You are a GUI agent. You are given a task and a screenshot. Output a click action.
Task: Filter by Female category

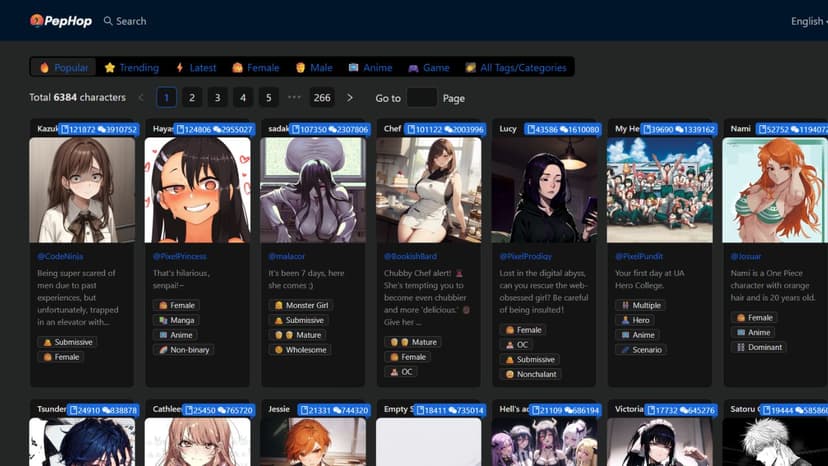click(x=255, y=67)
